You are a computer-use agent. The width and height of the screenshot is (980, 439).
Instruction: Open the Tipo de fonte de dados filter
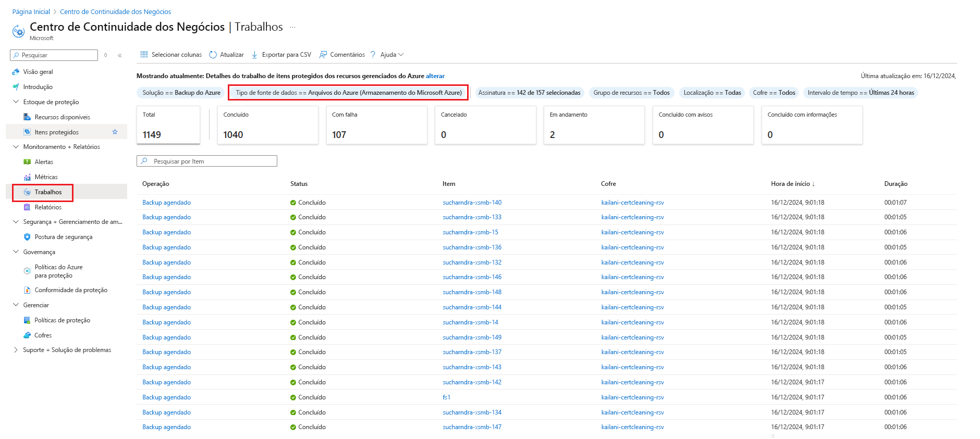click(348, 93)
